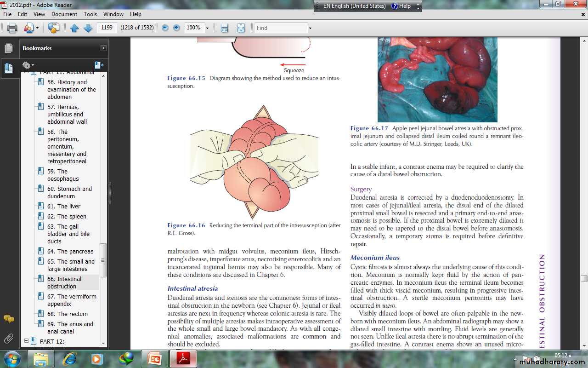Screen dimensions: 588x368
Task: Open the bookmarks options gear menu
Action: 28,65
